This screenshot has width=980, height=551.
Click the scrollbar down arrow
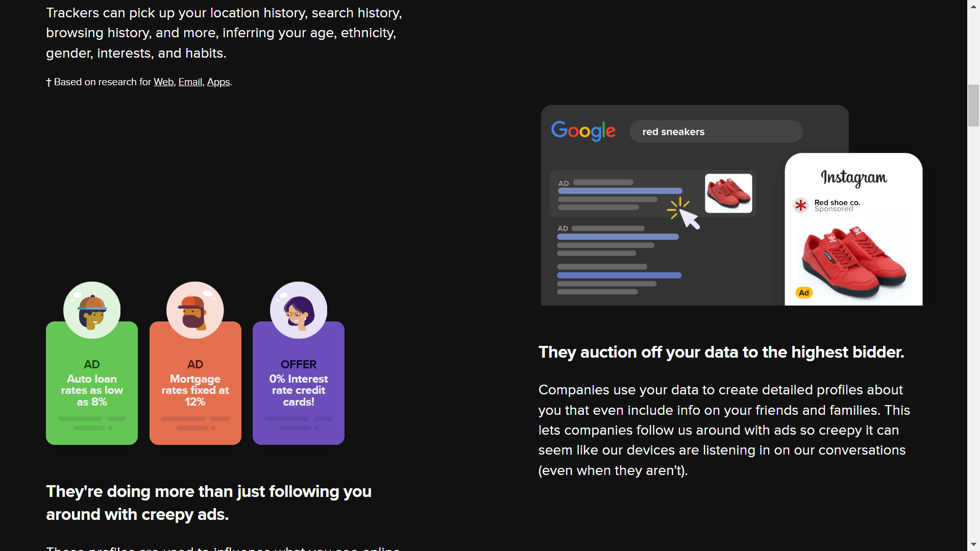[x=974, y=545]
